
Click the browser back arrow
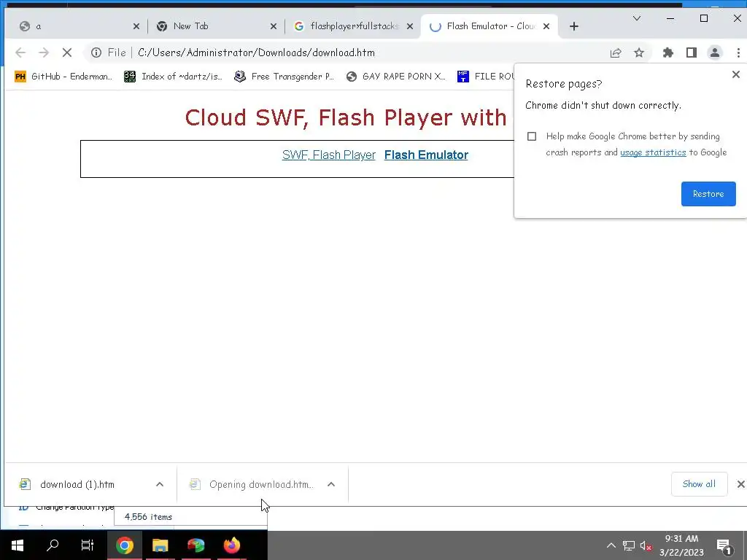20,52
